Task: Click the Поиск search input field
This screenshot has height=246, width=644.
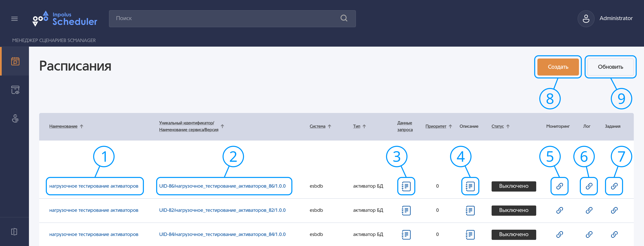Action: [x=225, y=19]
